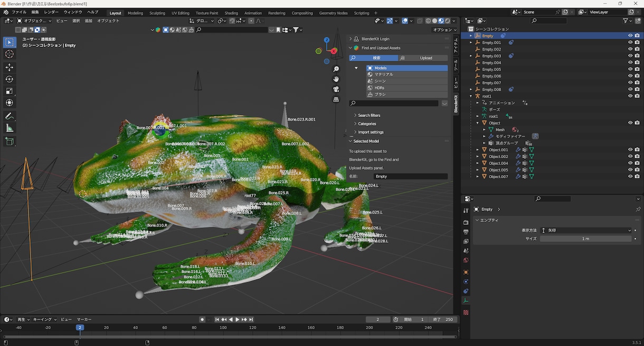Expand the Search filters section

368,116
